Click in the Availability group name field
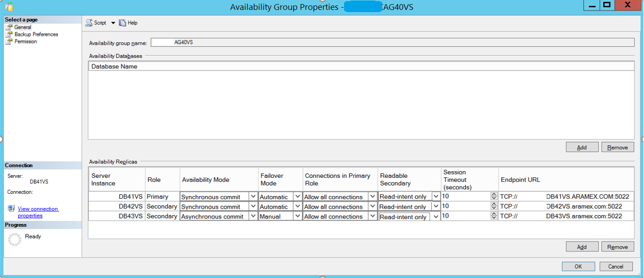This screenshot has height=278, width=644. pyautogui.click(x=391, y=42)
